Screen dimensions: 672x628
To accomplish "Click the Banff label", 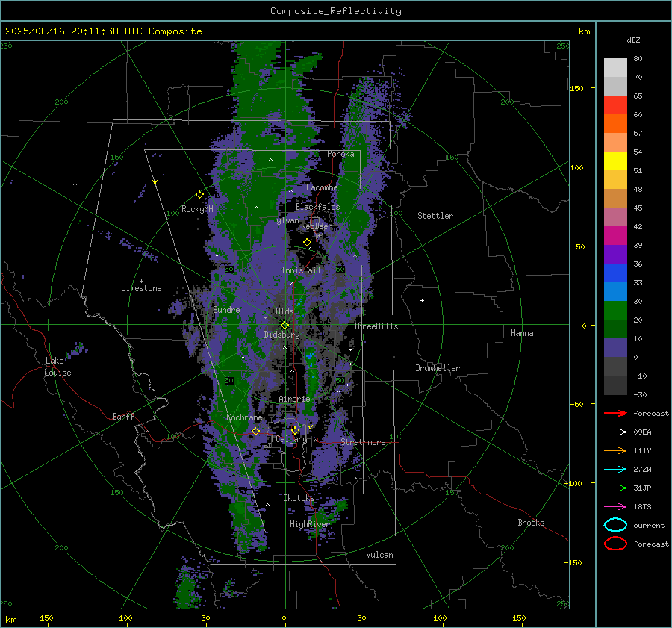I will coord(123,416).
